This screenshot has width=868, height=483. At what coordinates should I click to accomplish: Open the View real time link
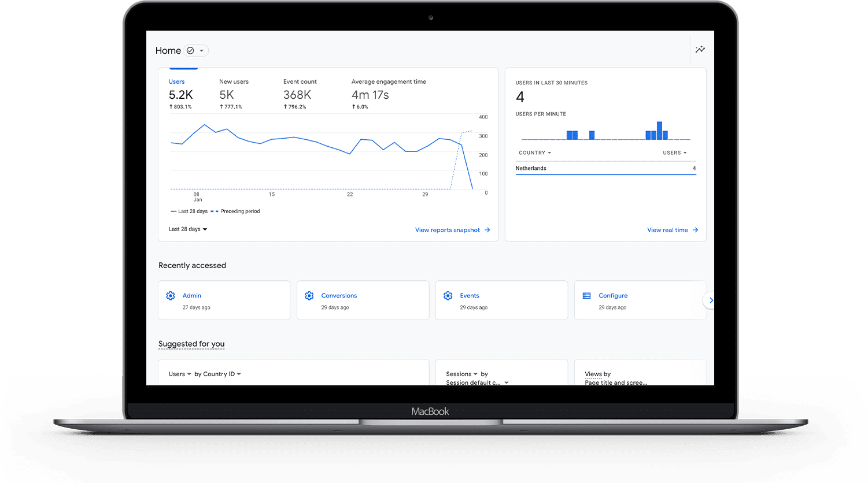point(667,230)
